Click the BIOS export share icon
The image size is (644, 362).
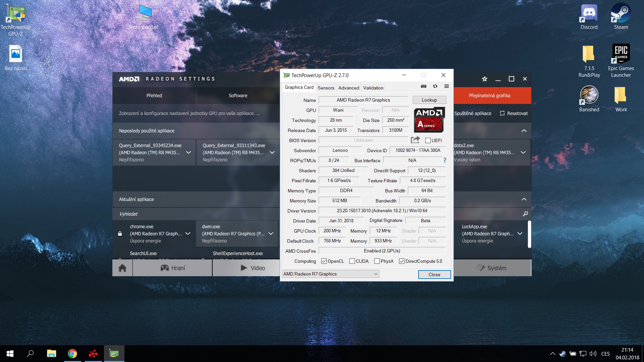pos(415,140)
